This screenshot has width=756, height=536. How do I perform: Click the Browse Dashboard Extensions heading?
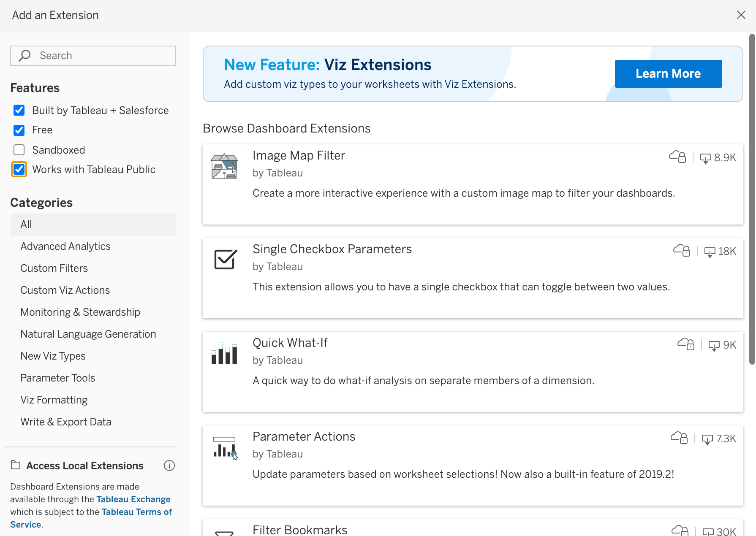click(x=287, y=128)
